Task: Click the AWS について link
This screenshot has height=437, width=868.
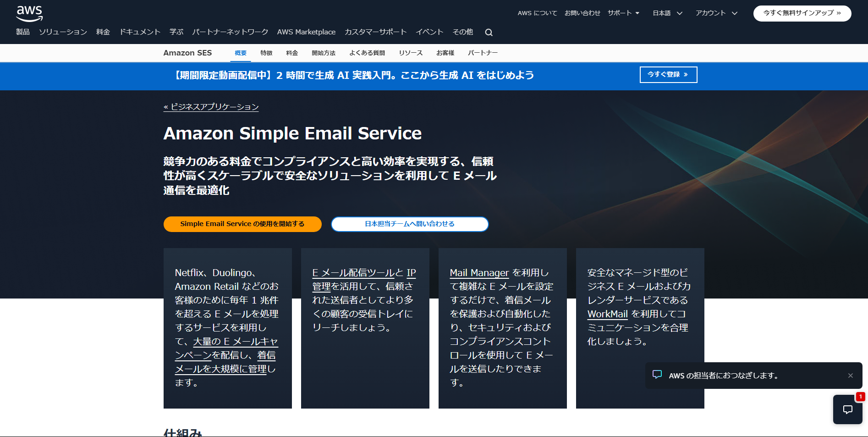Action: coord(537,13)
